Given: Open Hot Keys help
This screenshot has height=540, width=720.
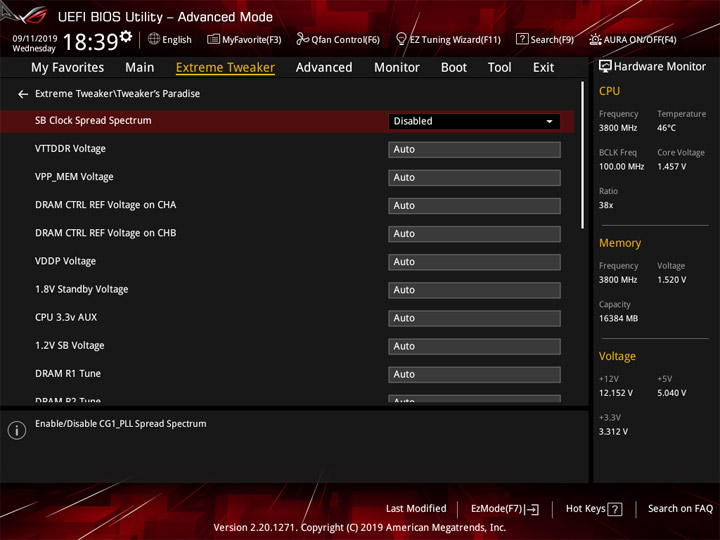Looking at the screenshot, I should pos(594,509).
